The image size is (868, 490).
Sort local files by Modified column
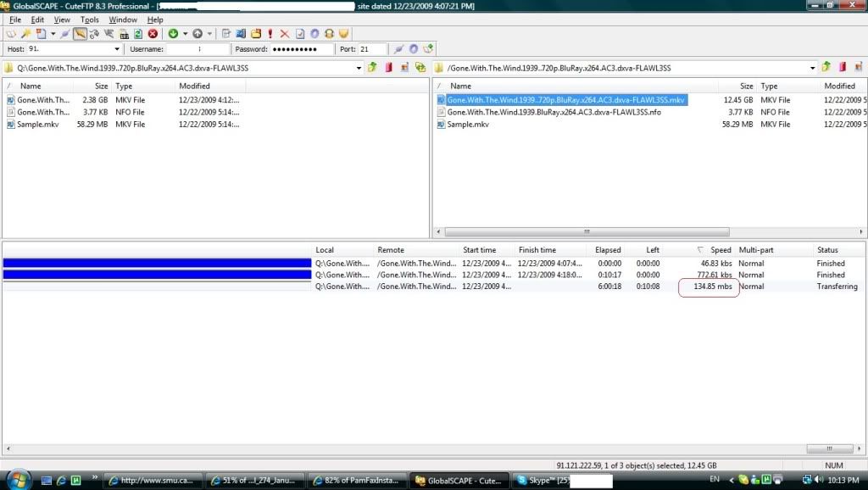point(194,86)
